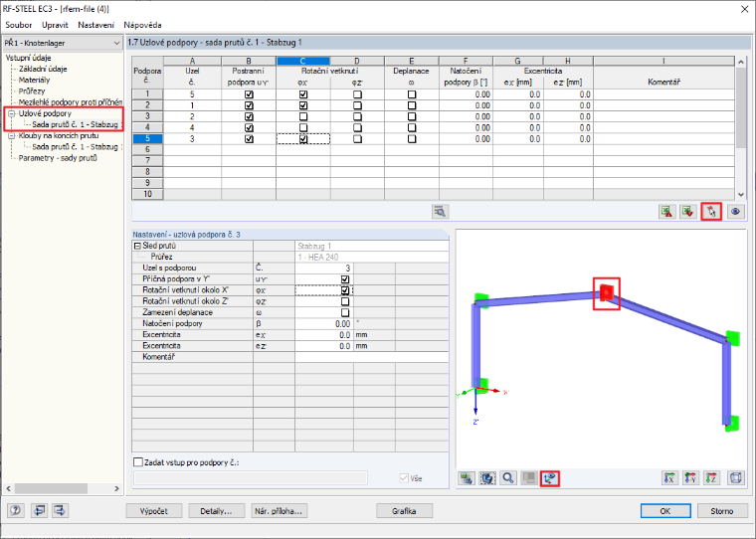Click the table search/filter icon below the grid

[440, 212]
